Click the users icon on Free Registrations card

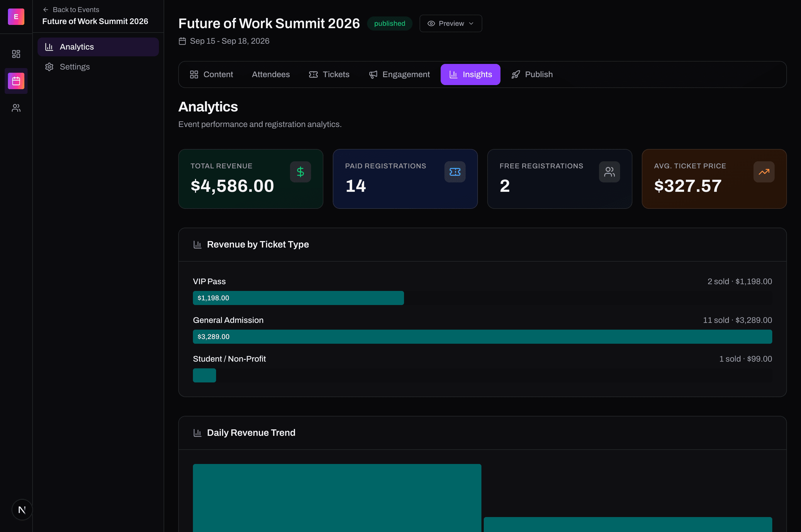click(609, 172)
